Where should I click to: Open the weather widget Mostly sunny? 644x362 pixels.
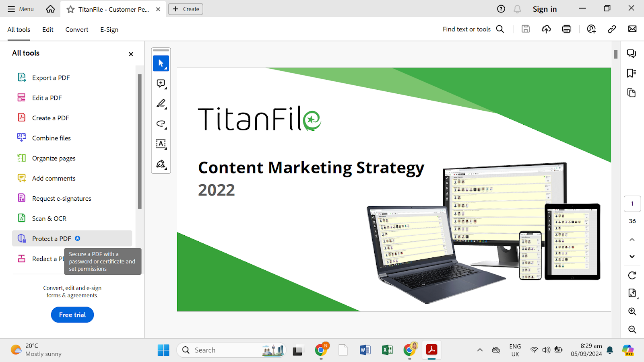click(x=36, y=350)
